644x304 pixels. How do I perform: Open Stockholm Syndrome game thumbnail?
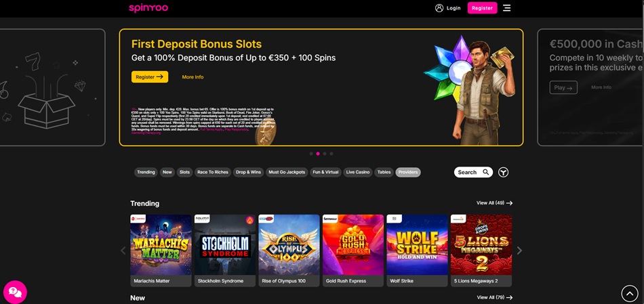224,245
